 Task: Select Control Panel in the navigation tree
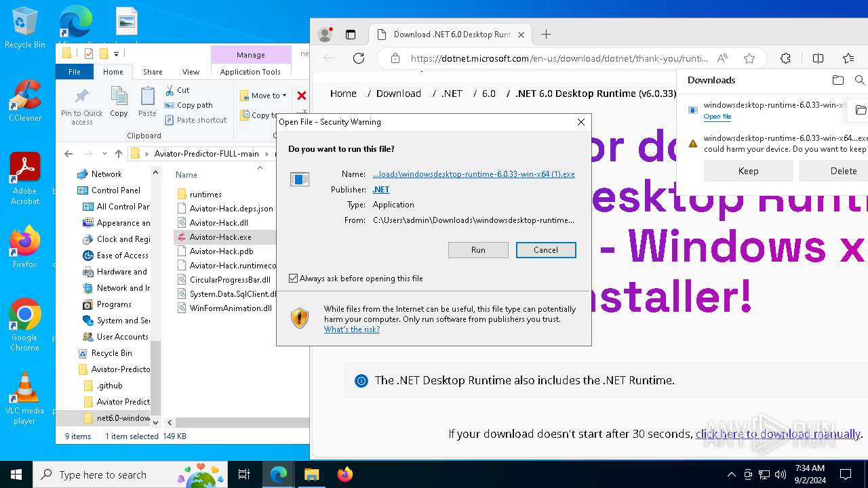tap(115, 190)
